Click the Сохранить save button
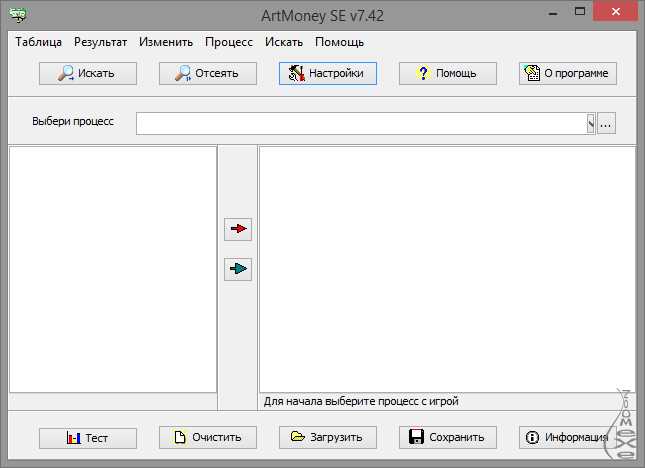Image resolution: width=645 pixels, height=468 pixels. tap(448, 437)
